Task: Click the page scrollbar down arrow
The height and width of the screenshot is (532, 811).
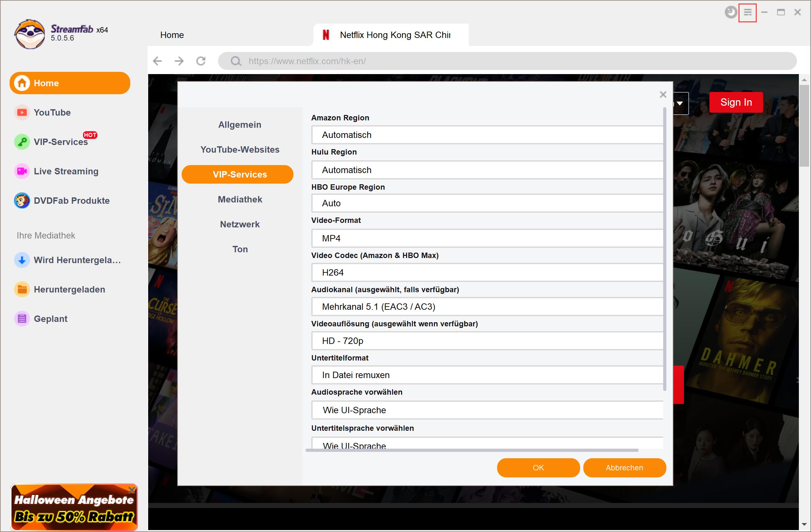Action: [804, 525]
